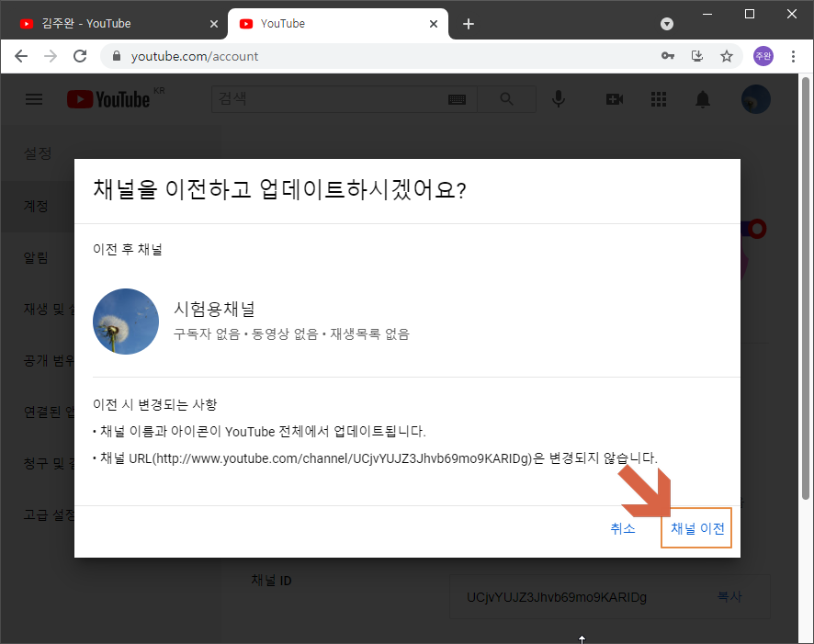This screenshot has height=644, width=814.
Task: Click the search magnifier button
Action: pyautogui.click(x=506, y=99)
